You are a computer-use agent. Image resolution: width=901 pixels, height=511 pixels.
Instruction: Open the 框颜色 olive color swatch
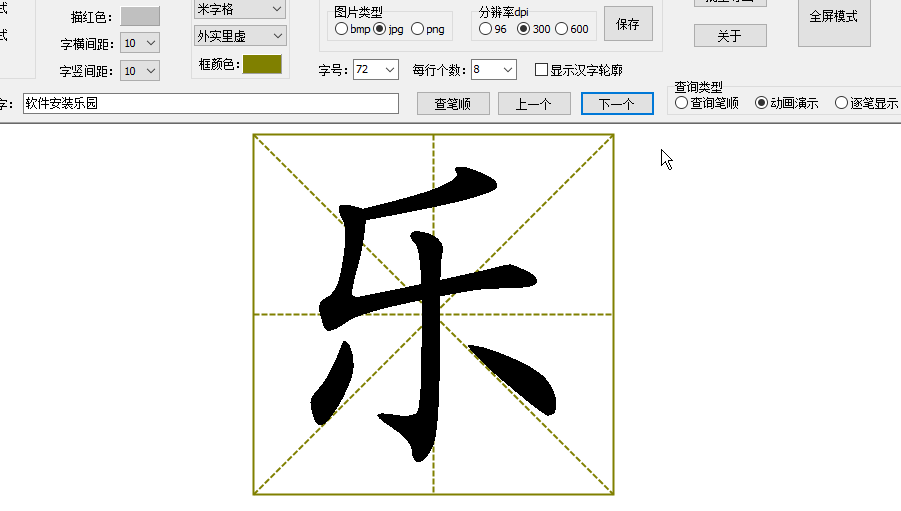(x=262, y=64)
